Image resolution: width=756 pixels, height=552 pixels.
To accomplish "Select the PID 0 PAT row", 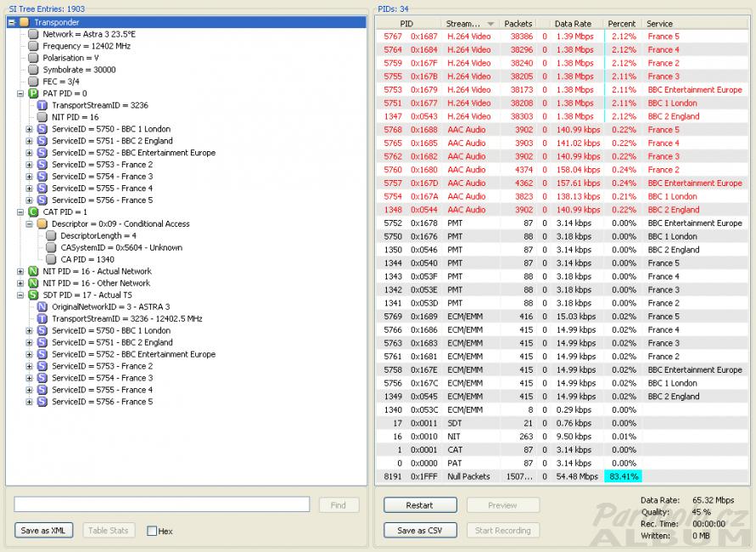I will (563, 463).
